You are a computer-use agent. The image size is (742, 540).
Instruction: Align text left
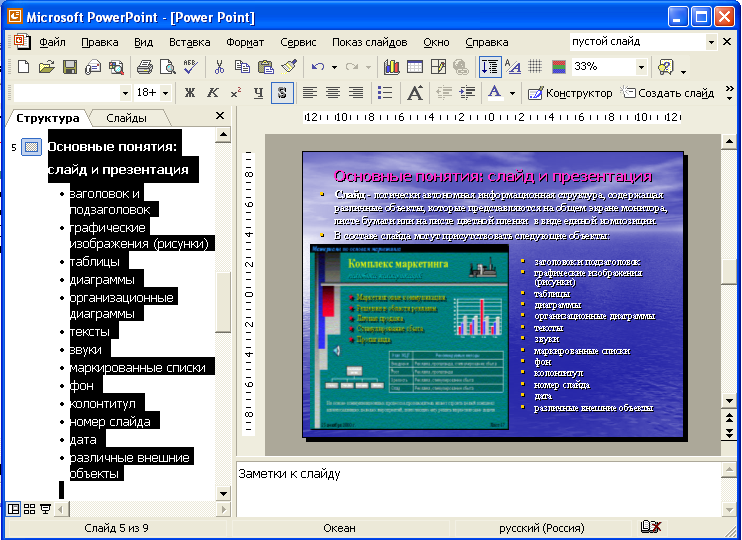click(x=309, y=93)
